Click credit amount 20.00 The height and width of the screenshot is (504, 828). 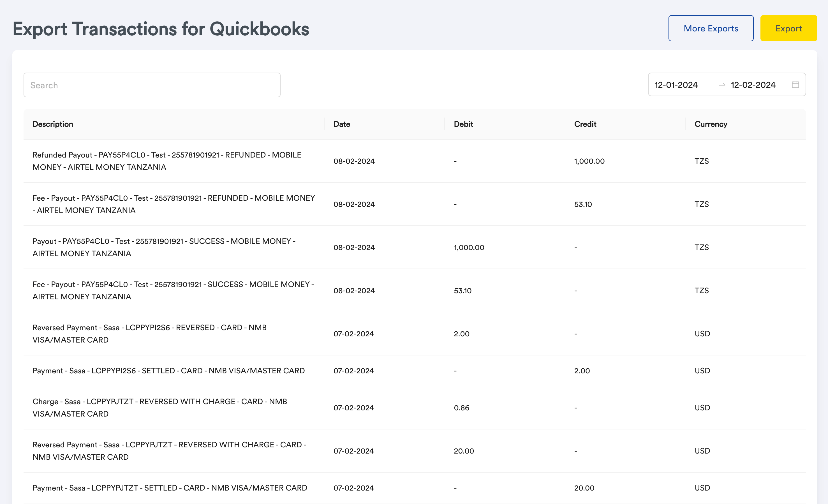coord(584,488)
